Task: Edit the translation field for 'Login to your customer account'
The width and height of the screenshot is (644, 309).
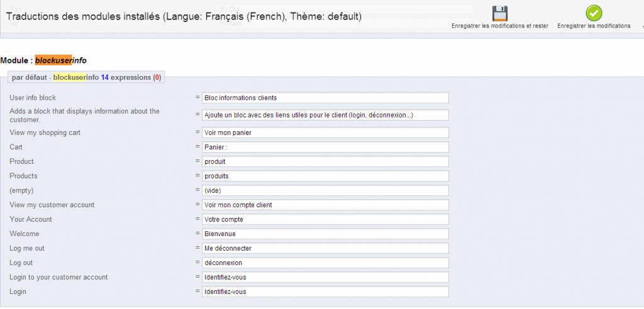Action: tap(325, 277)
